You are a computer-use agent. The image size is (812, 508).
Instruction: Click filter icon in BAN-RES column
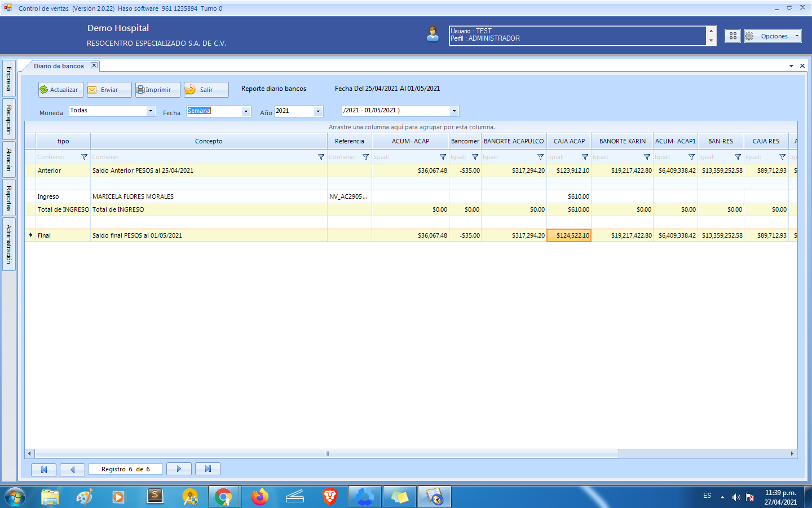tap(738, 157)
